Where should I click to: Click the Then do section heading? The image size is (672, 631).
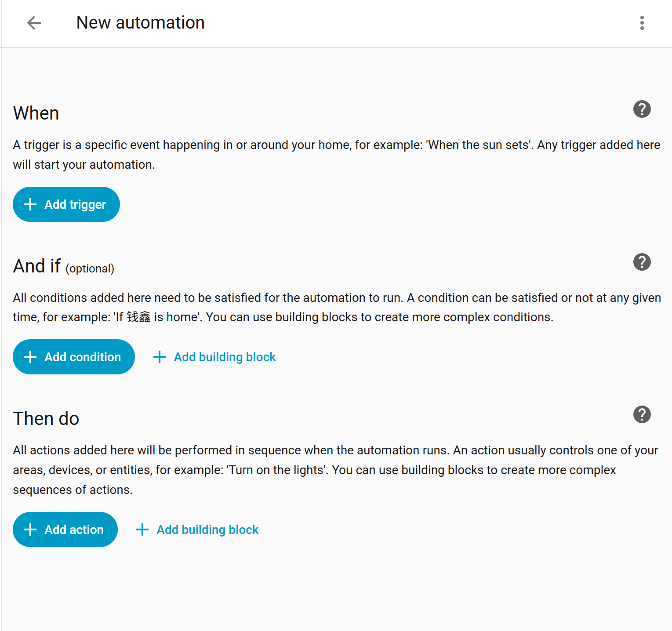point(46,419)
